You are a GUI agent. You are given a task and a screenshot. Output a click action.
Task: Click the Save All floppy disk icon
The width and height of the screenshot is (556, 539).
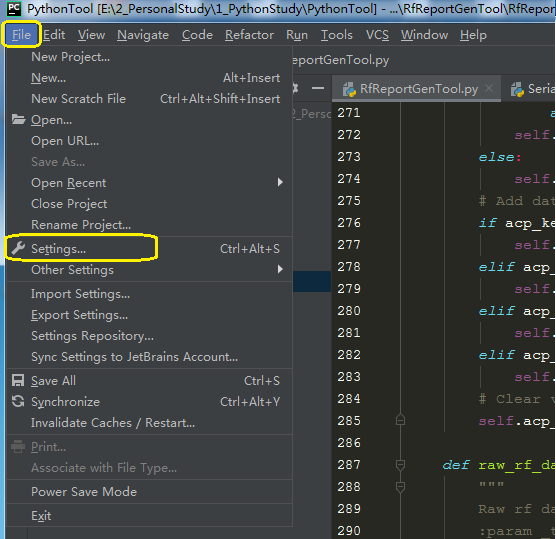18,380
